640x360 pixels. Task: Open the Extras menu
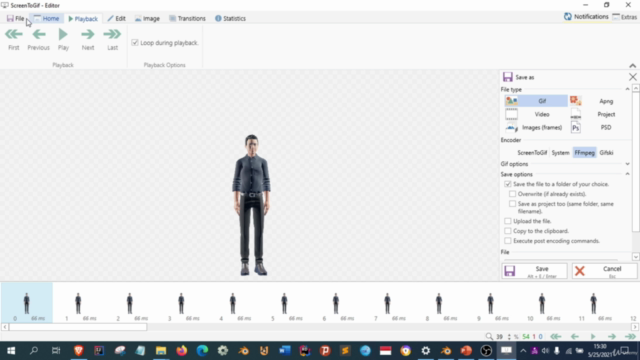click(624, 17)
